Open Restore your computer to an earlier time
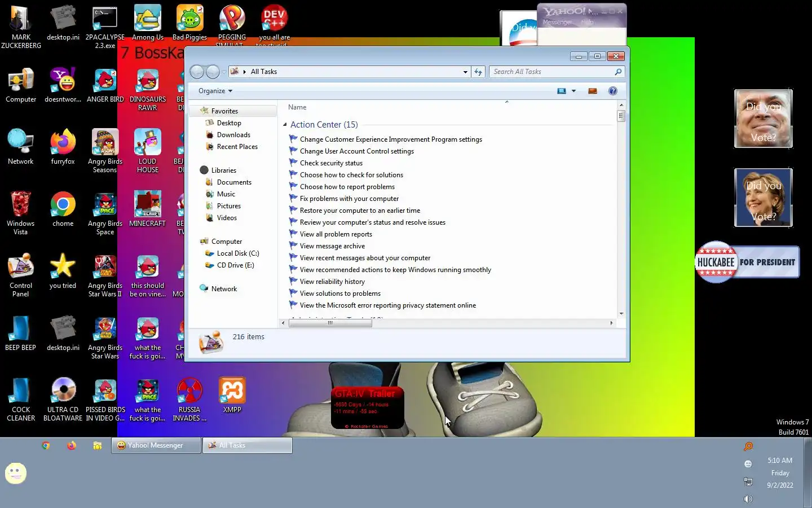The height and width of the screenshot is (508, 812). click(360, 211)
